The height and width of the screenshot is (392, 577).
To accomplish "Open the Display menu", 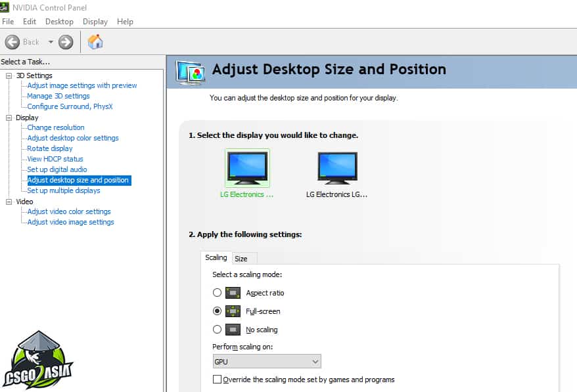I will point(95,21).
